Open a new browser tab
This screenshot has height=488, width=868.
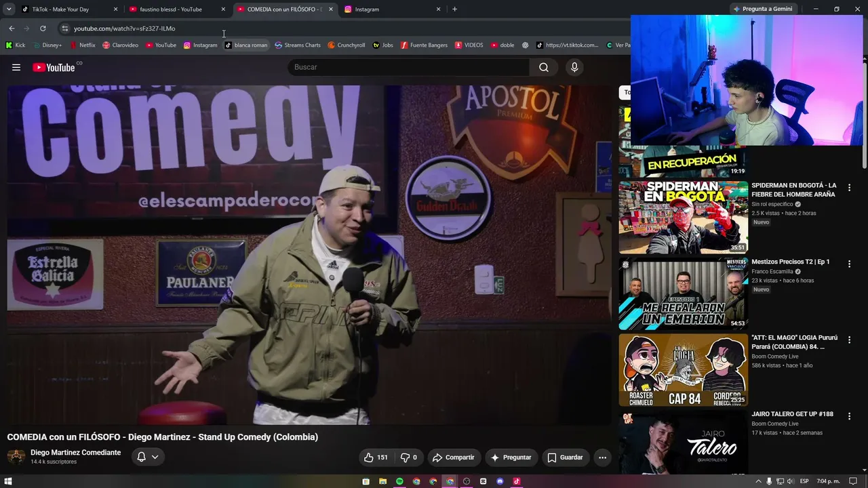click(x=454, y=9)
